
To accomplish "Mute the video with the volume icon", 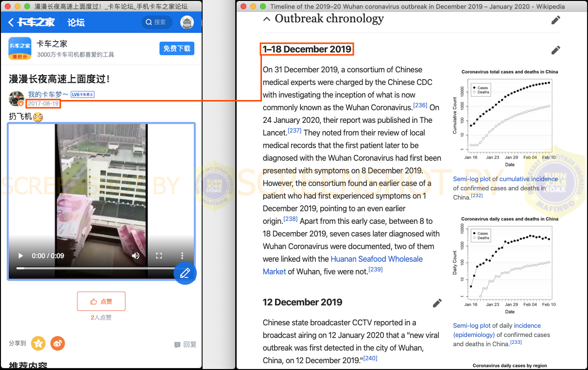I will tap(136, 256).
